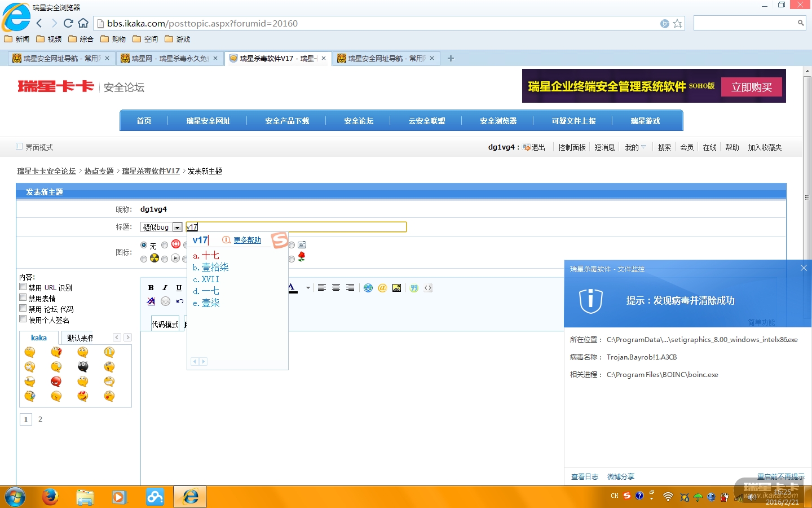Click the '立即购买' banner button
Image resolution: width=812 pixels, height=508 pixels.
(752, 87)
